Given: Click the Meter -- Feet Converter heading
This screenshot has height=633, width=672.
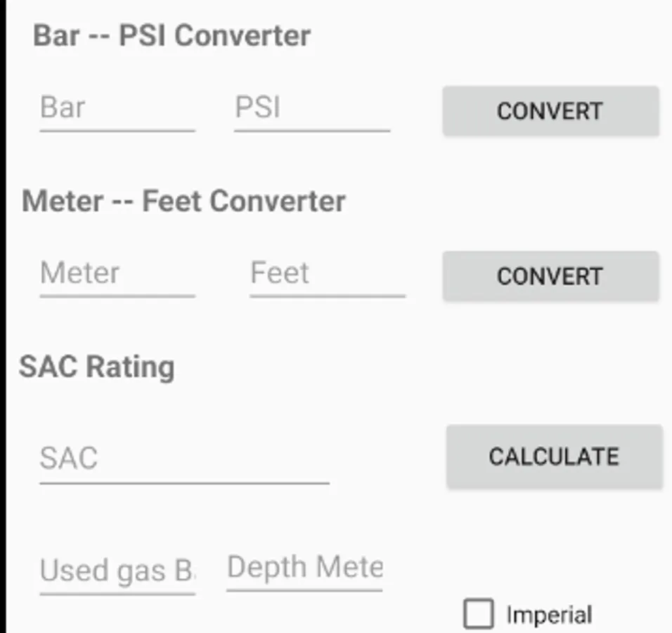Looking at the screenshot, I should point(183,202).
